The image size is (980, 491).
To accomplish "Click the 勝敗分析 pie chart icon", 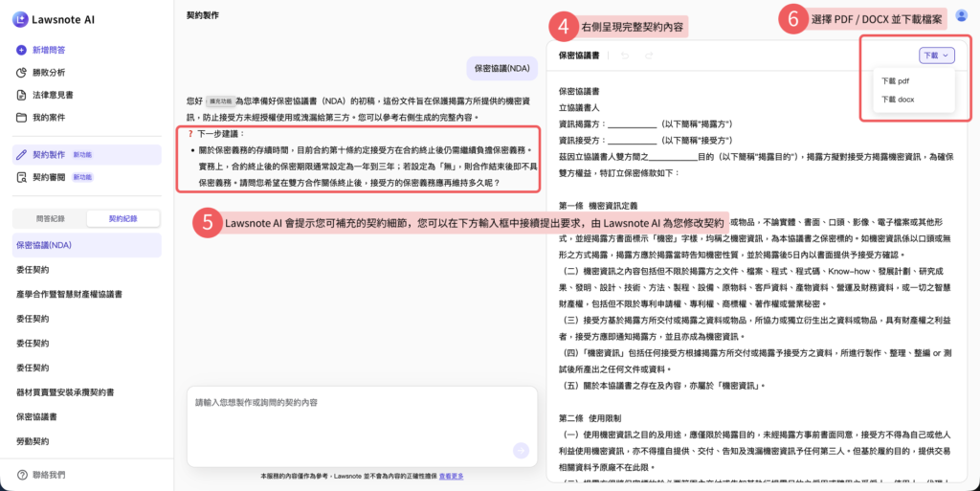I will [21, 73].
